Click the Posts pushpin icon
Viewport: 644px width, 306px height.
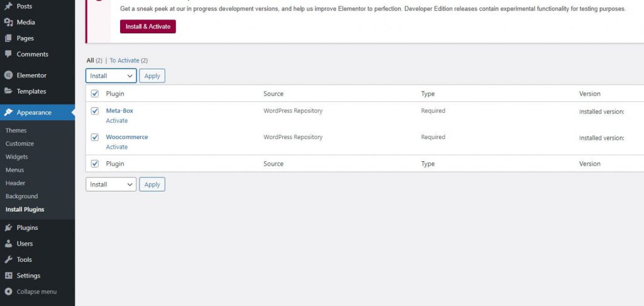point(8,6)
